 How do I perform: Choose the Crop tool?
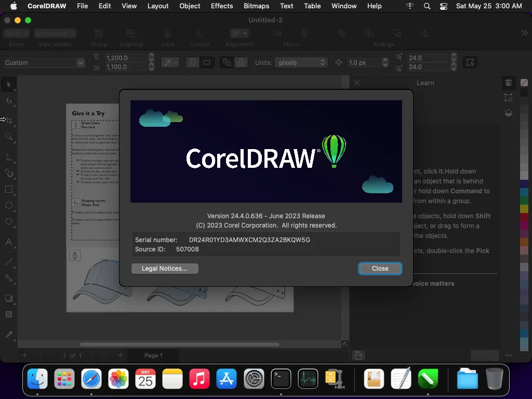(x=9, y=121)
